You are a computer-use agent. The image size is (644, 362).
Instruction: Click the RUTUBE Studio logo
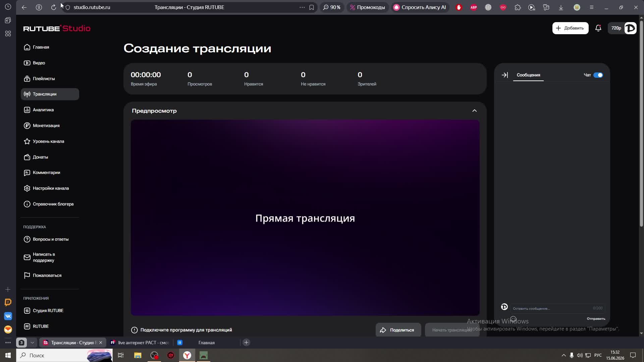click(57, 28)
